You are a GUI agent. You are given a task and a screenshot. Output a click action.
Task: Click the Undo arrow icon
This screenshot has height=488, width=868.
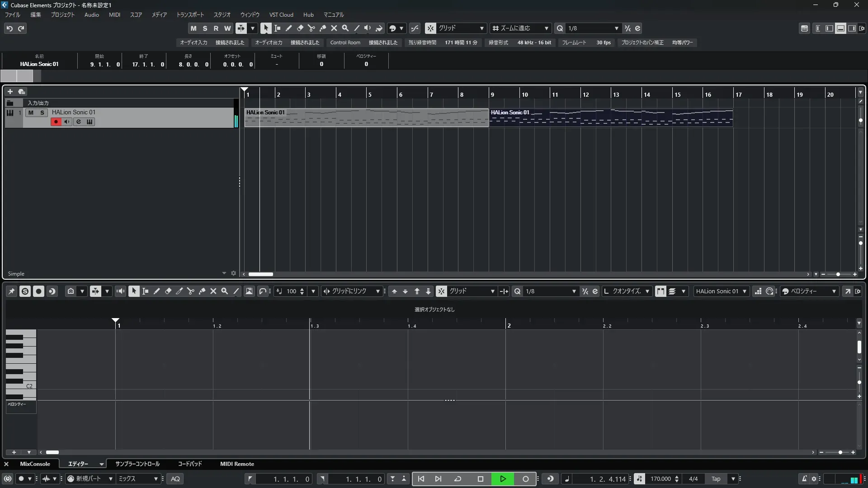click(x=9, y=28)
